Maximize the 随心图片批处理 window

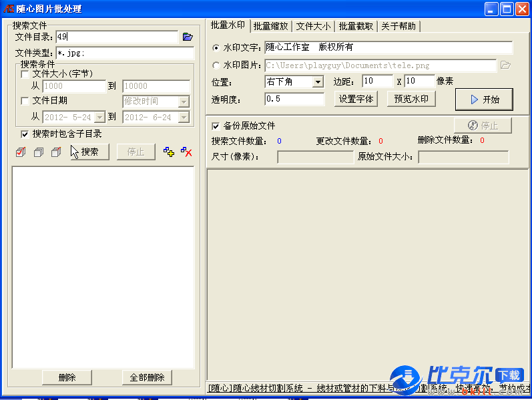(507, 9)
